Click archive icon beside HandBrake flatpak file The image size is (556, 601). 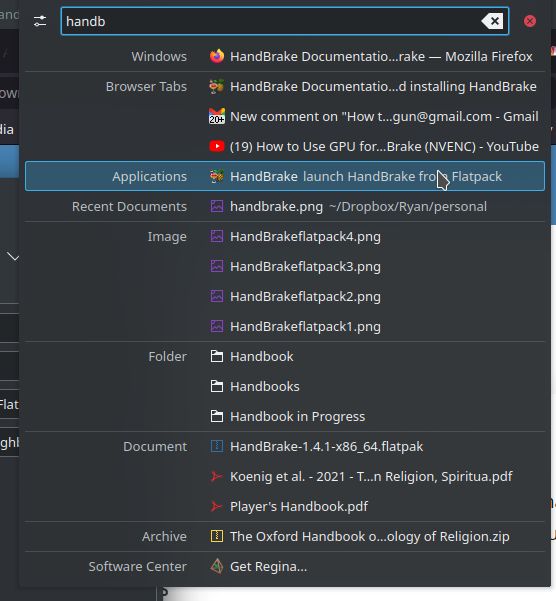(217, 447)
